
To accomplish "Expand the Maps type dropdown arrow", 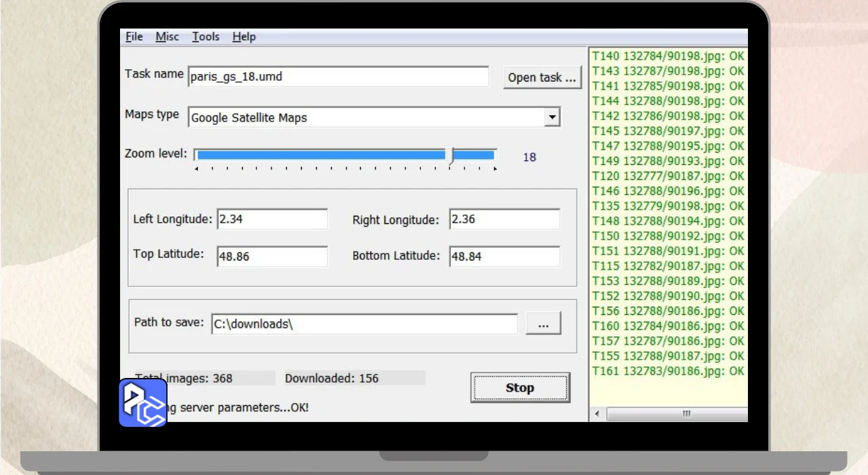I will pyautogui.click(x=553, y=117).
